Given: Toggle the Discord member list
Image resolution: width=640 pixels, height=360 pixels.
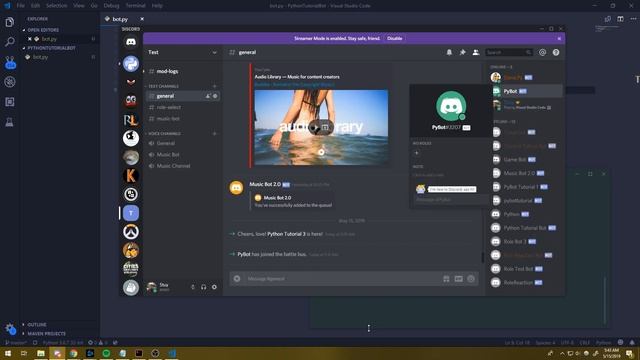Looking at the screenshot, I should pyautogui.click(x=476, y=52).
